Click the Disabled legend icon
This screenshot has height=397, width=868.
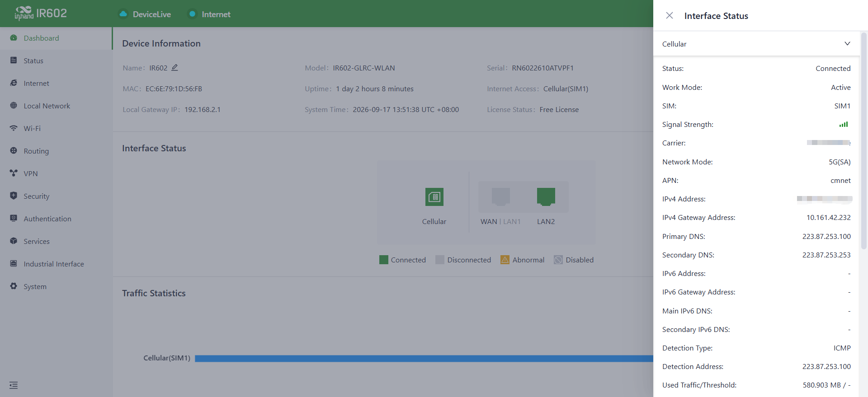coord(558,260)
